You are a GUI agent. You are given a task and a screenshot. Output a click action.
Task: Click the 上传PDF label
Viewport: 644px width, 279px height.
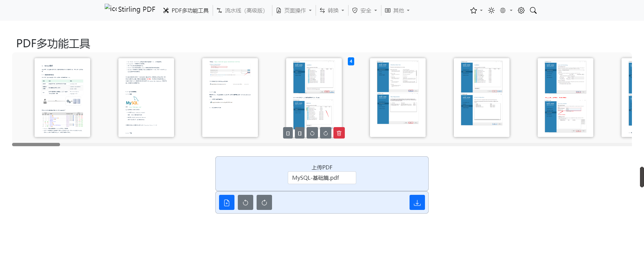coord(322,167)
